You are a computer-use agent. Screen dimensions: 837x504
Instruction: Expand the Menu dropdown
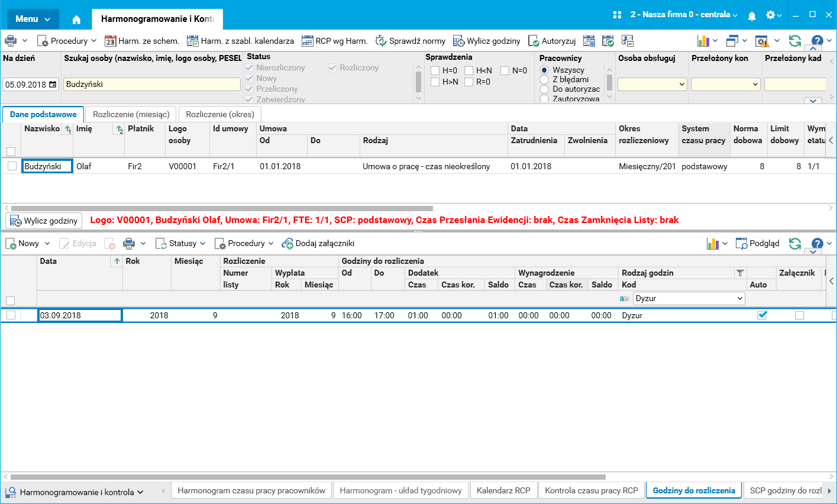(x=33, y=19)
